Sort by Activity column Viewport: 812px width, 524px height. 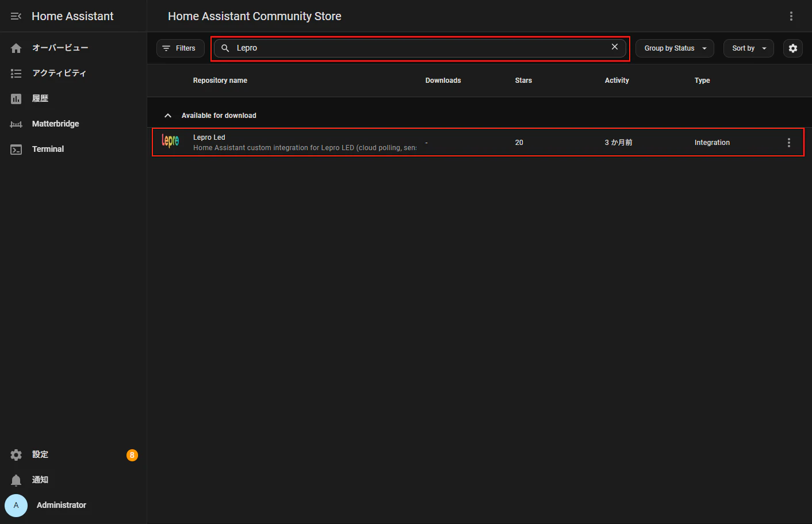pyautogui.click(x=616, y=81)
